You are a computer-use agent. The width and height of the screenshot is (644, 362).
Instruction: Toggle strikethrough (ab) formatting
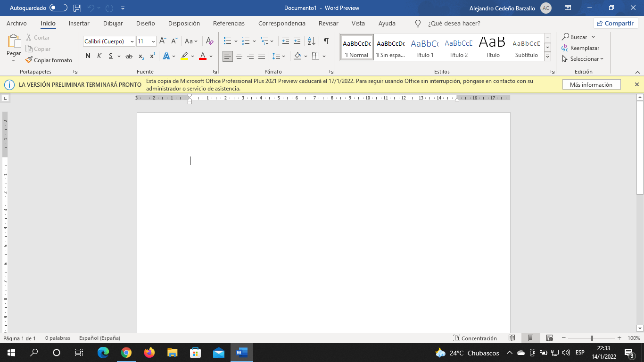129,56
